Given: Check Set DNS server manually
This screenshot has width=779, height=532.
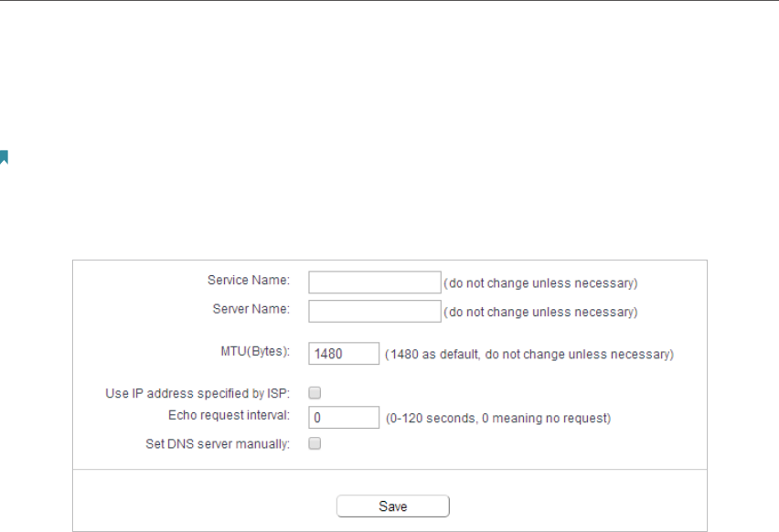Looking at the screenshot, I should (315, 443).
